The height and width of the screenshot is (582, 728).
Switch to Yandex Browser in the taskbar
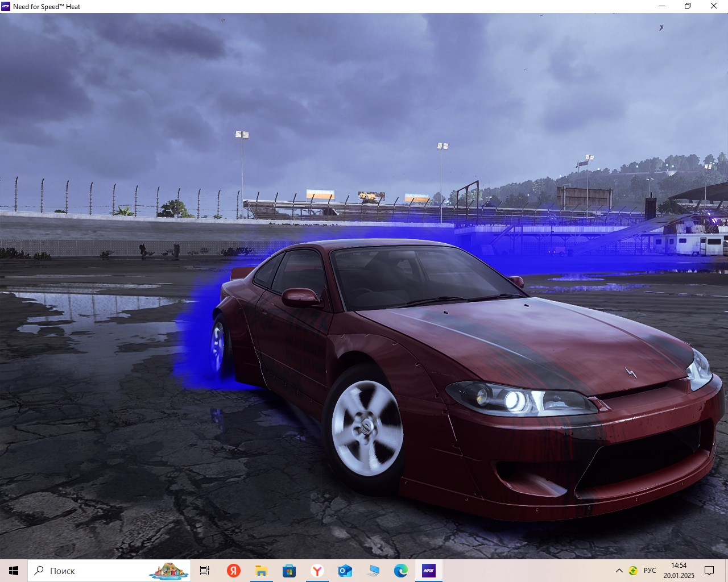(x=317, y=571)
